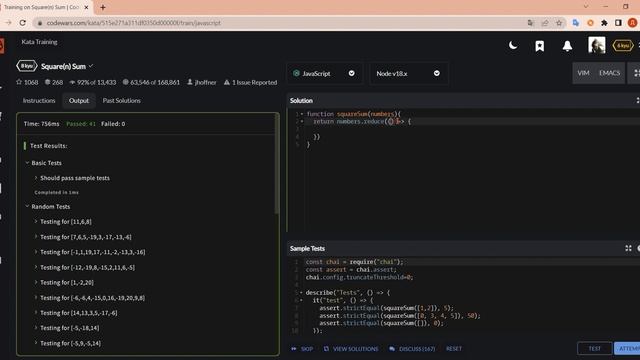Click the TEST button
Viewport: 640px width, 360px height.
(595, 349)
